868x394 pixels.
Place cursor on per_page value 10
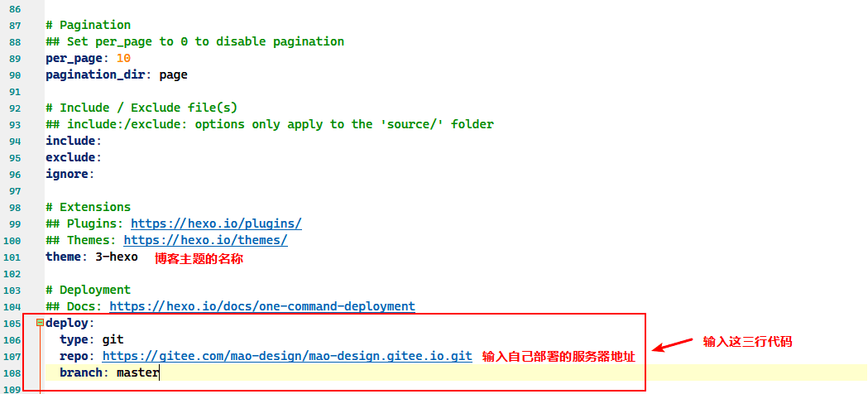tap(124, 58)
